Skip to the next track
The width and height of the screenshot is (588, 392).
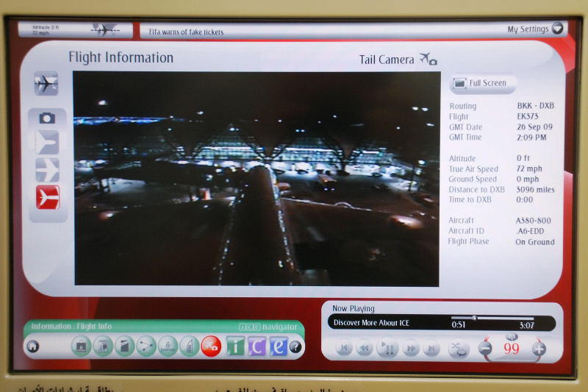click(431, 349)
